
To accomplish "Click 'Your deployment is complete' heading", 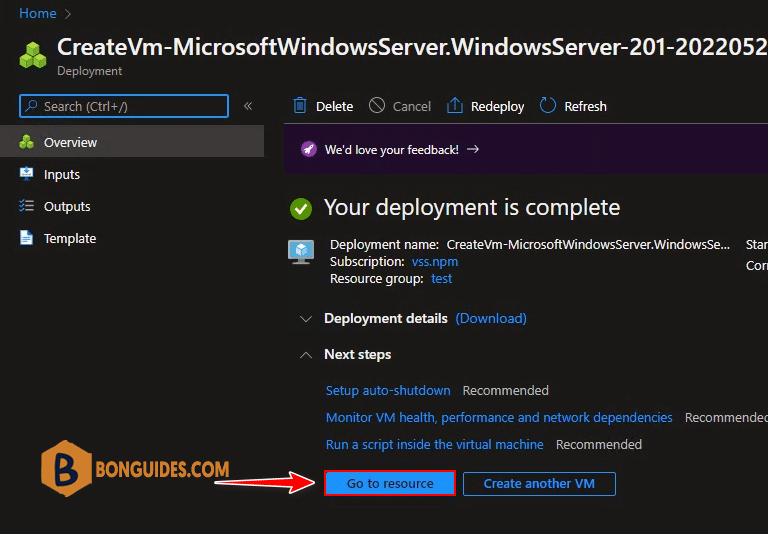I will 472,208.
